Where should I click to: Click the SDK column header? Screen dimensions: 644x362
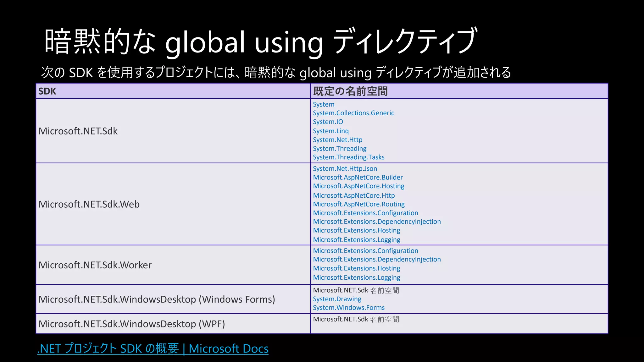click(x=173, y=91)
